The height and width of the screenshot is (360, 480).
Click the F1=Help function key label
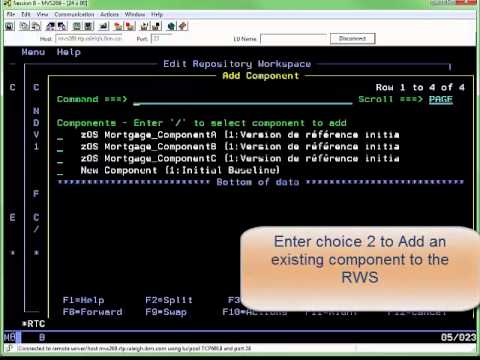coord(83,300)
